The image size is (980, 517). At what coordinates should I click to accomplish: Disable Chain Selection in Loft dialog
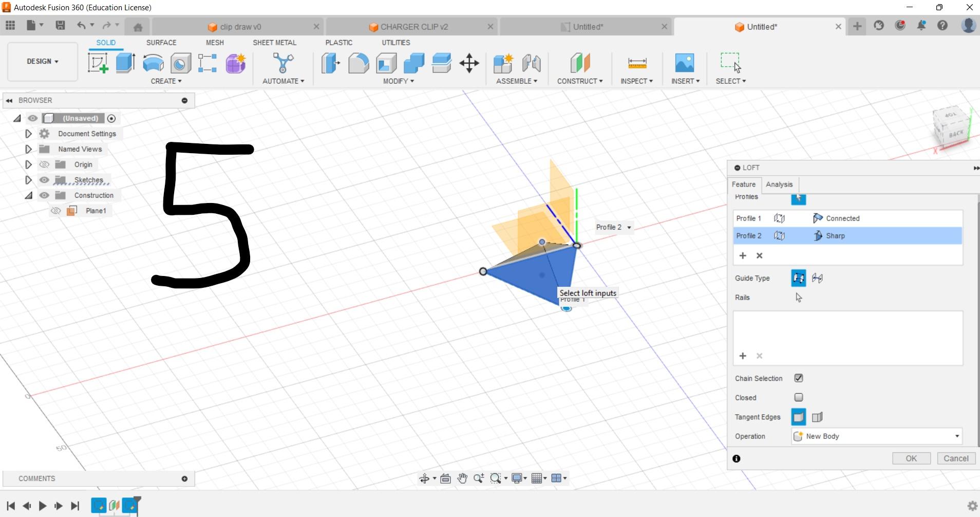pyautogui.click(x=799, y=378)
